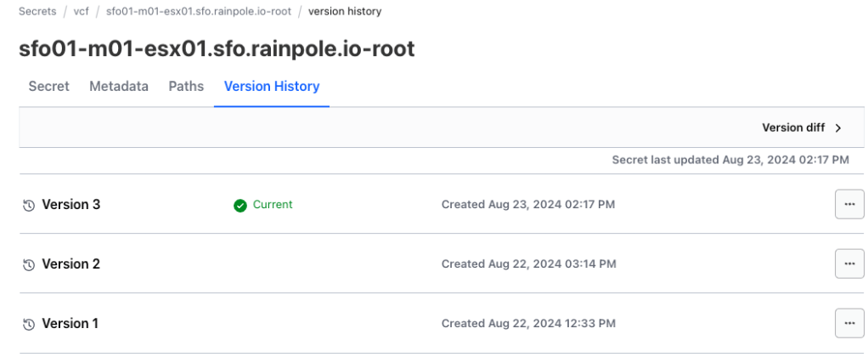868x357 pixels.
Task: Switch to the Secret tab
Action: click(x=48, y=86)
